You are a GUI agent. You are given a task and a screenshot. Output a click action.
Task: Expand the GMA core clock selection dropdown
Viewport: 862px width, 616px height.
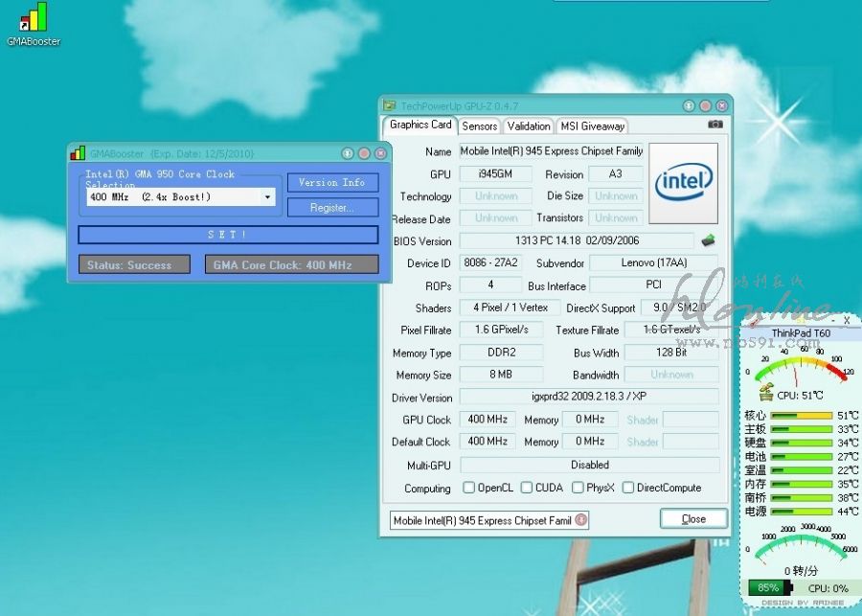pos(267,197)
